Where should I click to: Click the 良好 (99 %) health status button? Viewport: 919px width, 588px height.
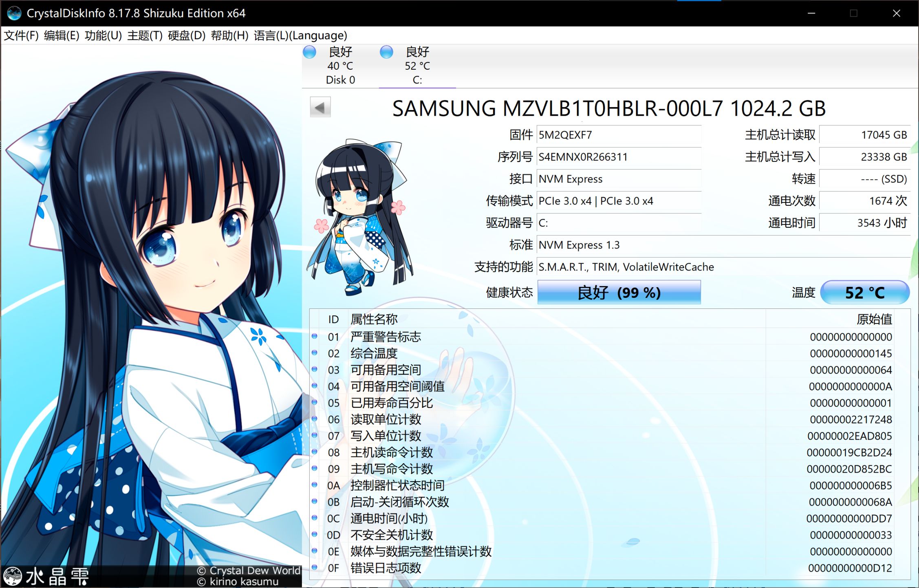tap(619, 292)
